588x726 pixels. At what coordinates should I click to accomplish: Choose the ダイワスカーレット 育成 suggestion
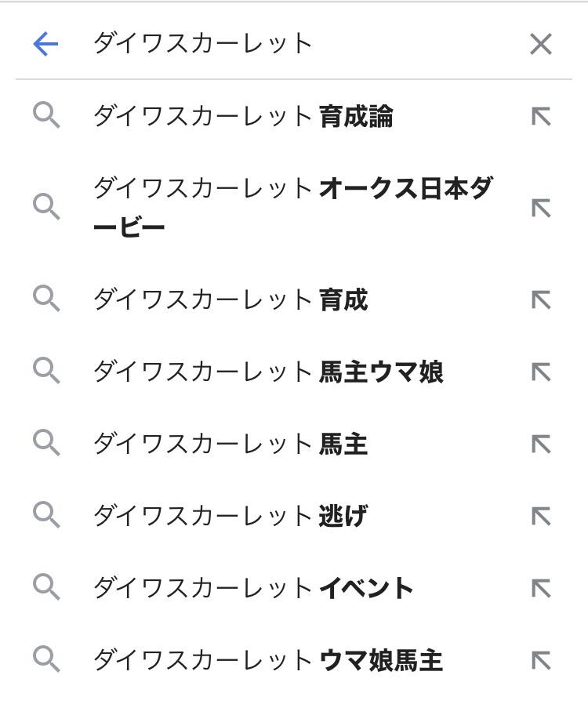(x=230, y=299)
